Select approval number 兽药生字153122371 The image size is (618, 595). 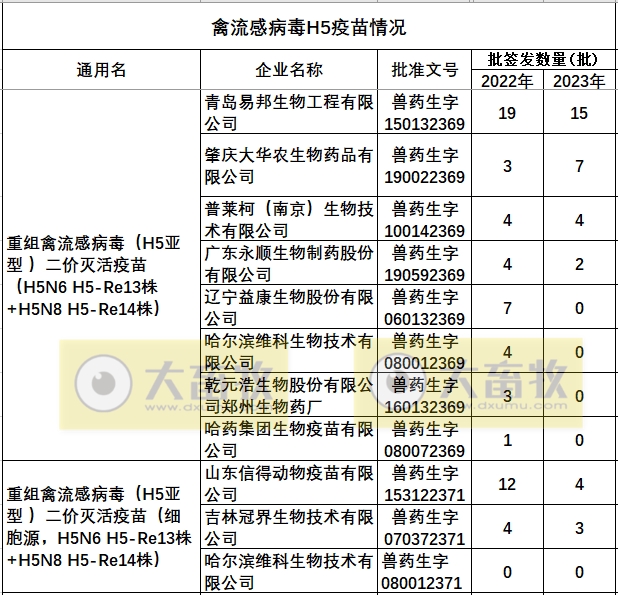424,483
